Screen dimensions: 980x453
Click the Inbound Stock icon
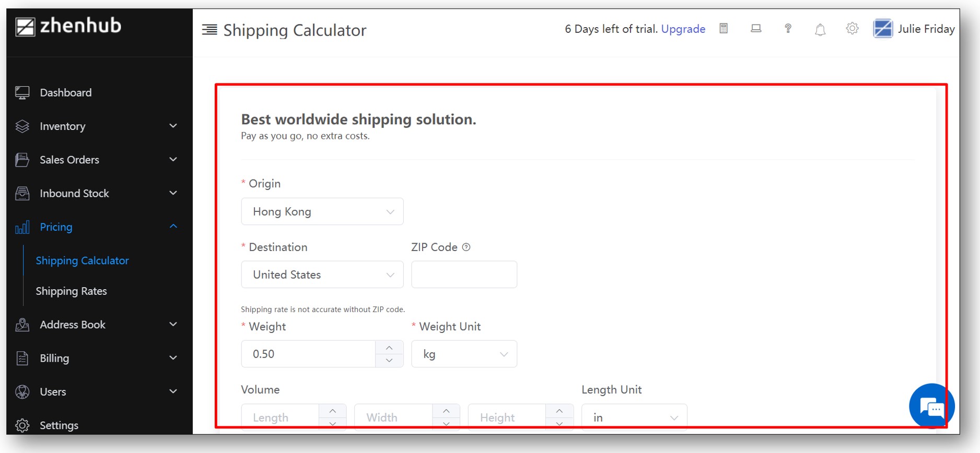(x=22, y=193)
